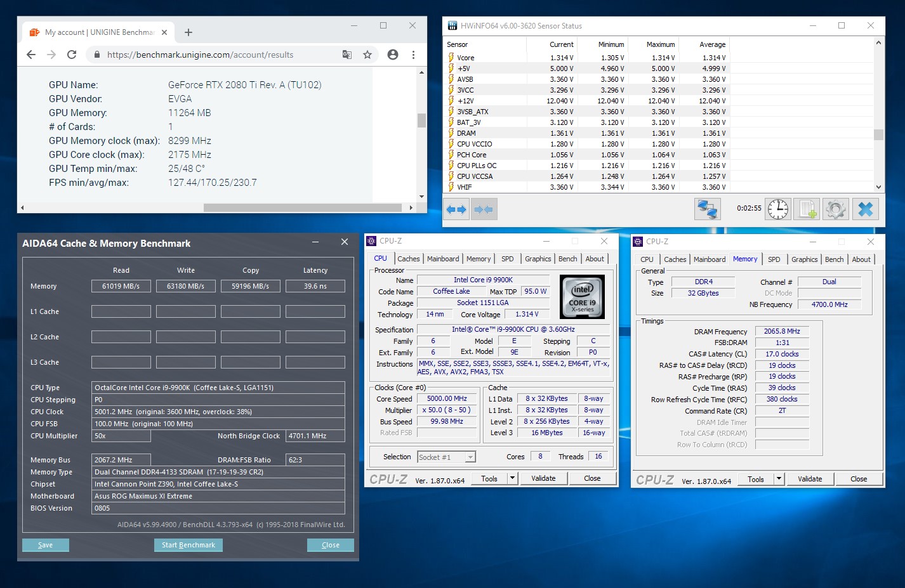
Task: Open HWiNFO sensor settings gear
Action: click(836, 209)
